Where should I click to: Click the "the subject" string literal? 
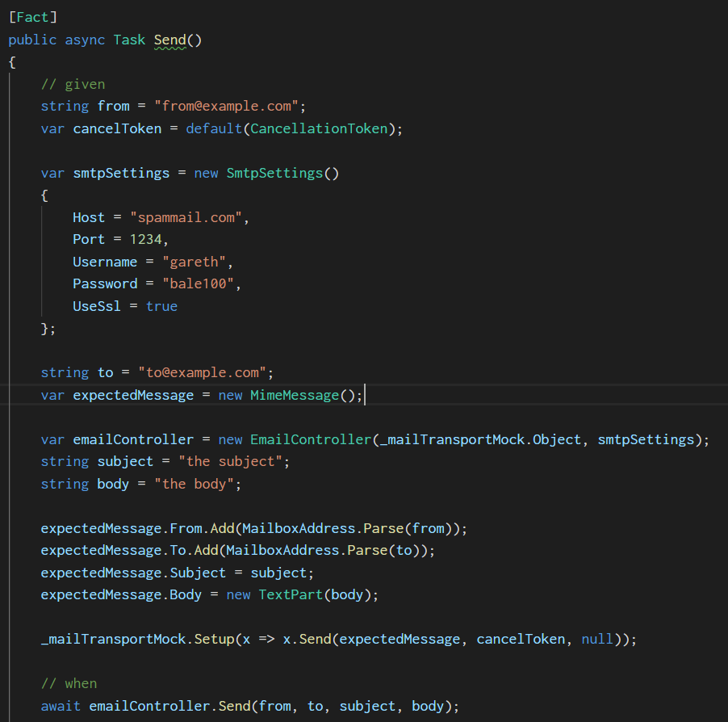pos(230,461)
